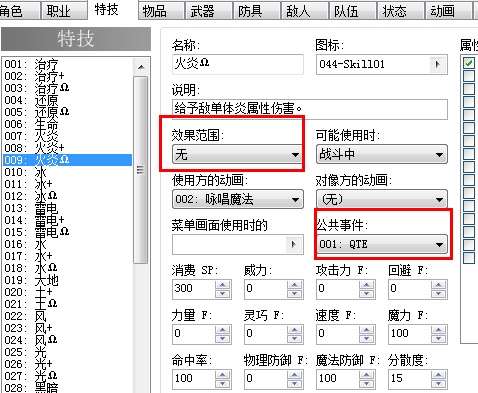Select skill 004: 还原
The height and width of the screenshot is (393, 478).
(x=68, y=100)
